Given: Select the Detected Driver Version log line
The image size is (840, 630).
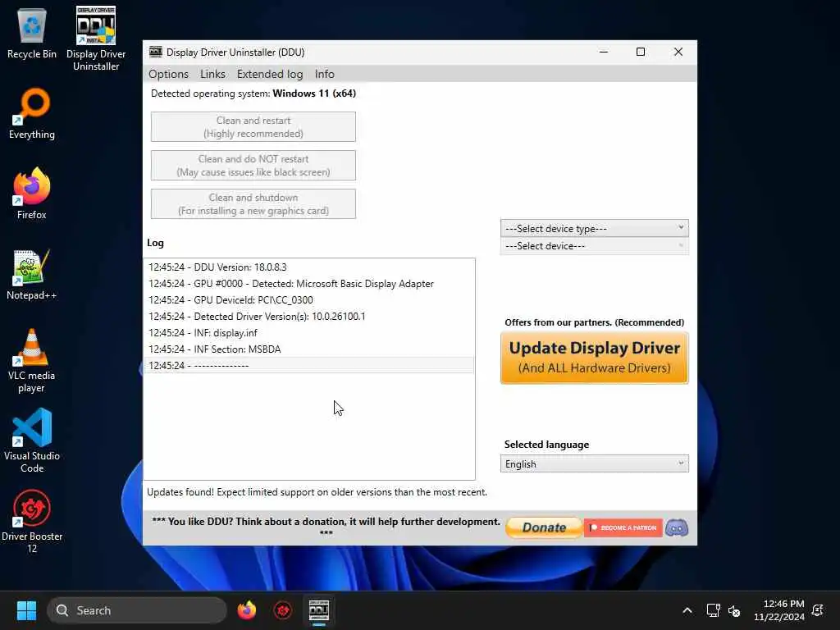Looking at the screenshot, I should pos(309,317).
